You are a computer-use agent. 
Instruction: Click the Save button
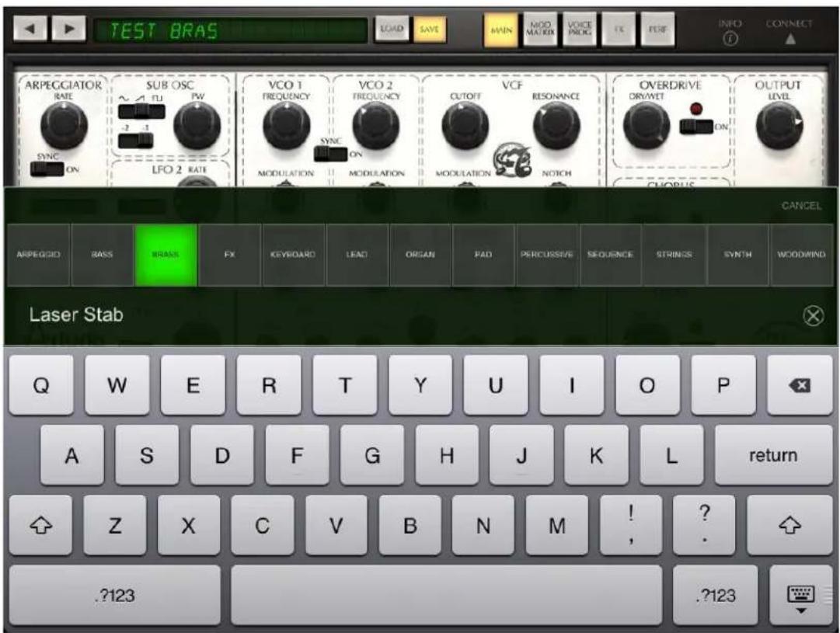(x=429, y=29)
